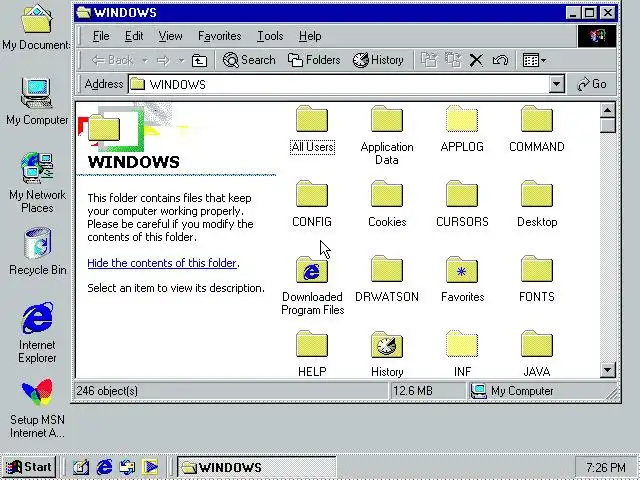Select the HELP folder
The image size is (640, 480).
pos(312,353)
